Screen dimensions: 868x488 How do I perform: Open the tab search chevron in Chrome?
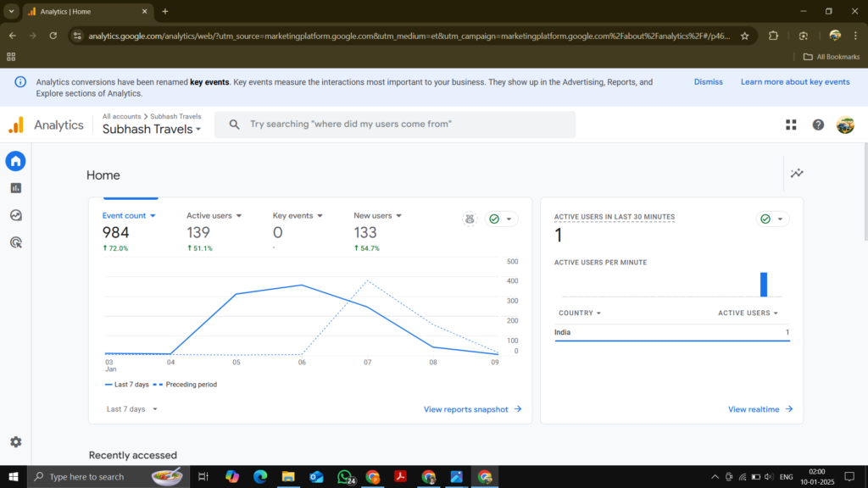11,12
